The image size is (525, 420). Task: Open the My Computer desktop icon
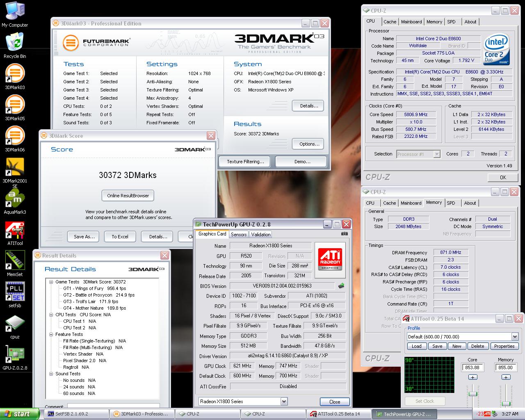(15, 13)
